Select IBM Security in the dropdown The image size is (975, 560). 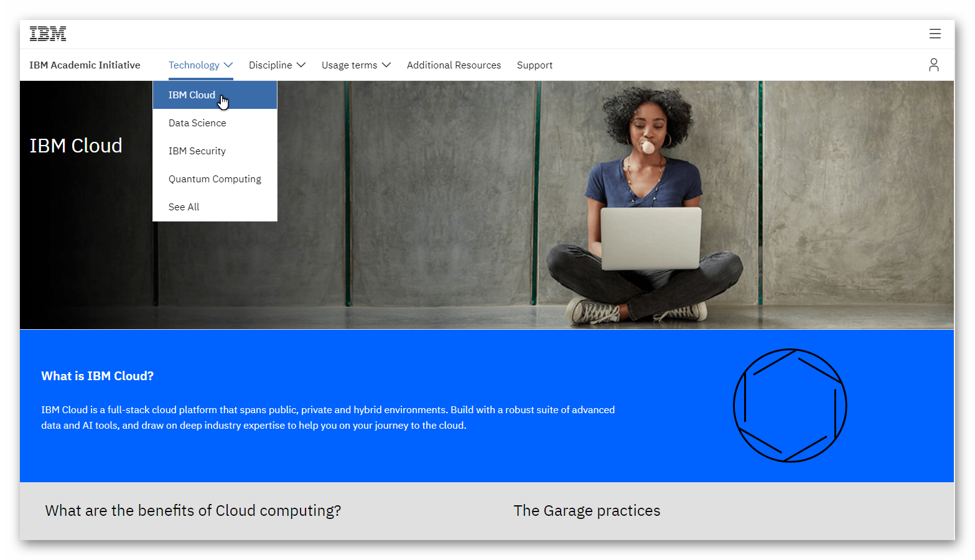coord(197,151)
